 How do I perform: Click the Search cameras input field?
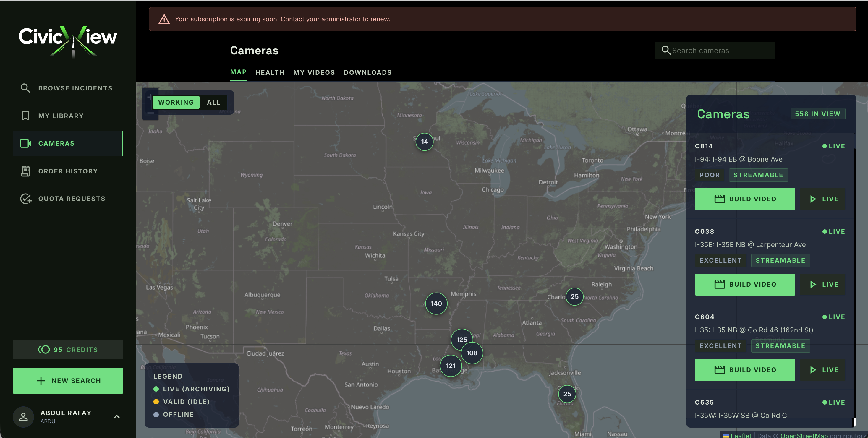[x=715, y=50]
